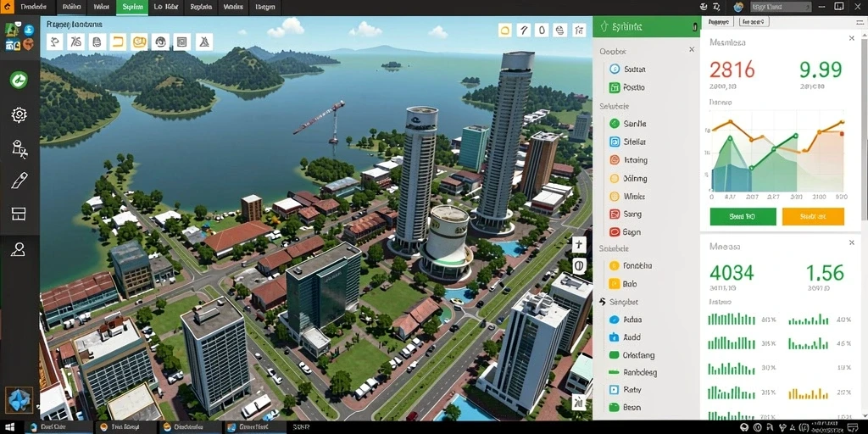Click the blue gem icon at sidebar bottom
Viewport: 868px width, 434px height.
click(19, 400)
